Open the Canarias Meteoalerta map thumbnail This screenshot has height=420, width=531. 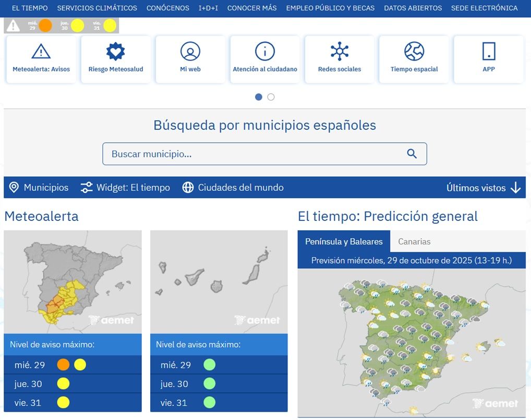pos(219,282)
